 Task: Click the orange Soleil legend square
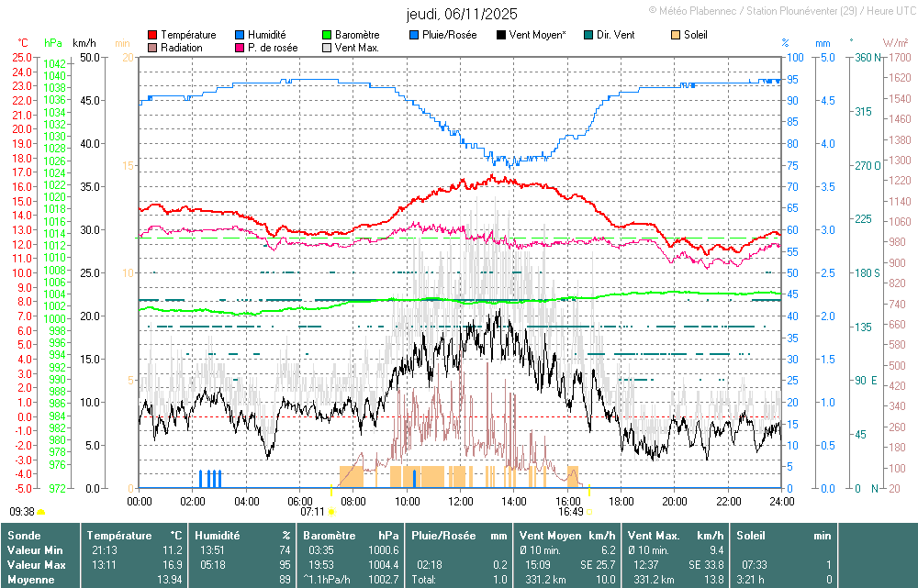tap(676, 35)
